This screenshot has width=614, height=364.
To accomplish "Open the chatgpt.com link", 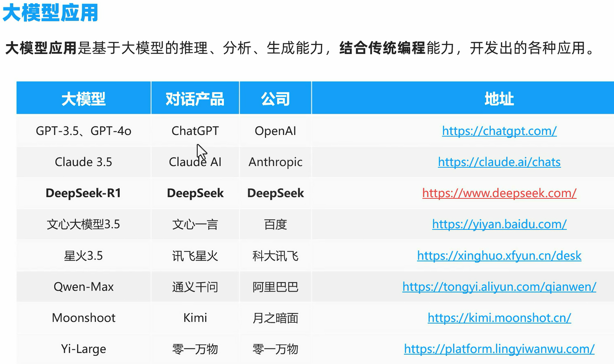I will coord(499,131).
